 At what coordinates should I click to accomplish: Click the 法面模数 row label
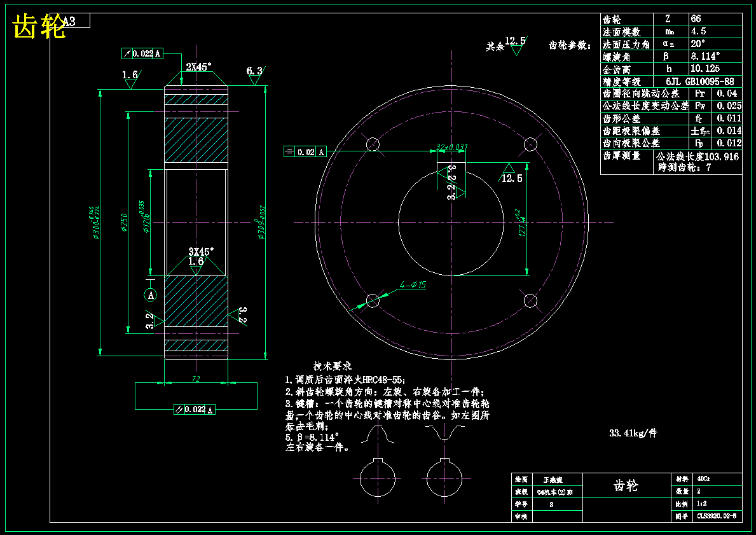[621, 32]
